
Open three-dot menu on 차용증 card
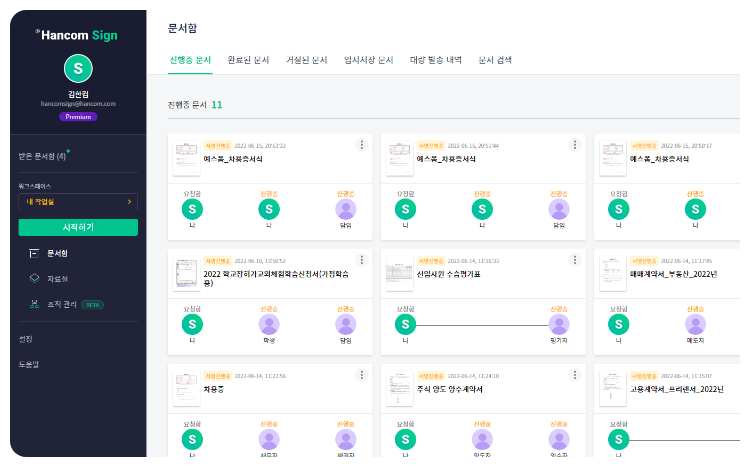click(362, 375)
